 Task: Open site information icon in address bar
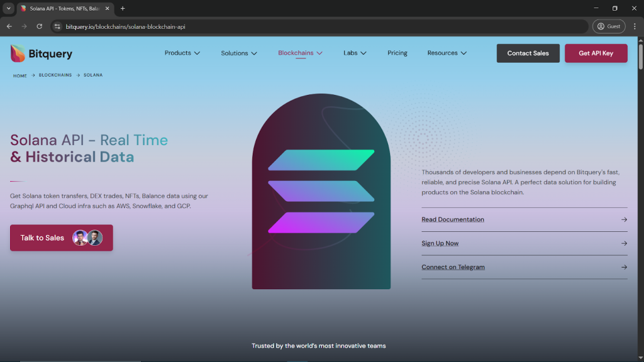pos(57,26)
